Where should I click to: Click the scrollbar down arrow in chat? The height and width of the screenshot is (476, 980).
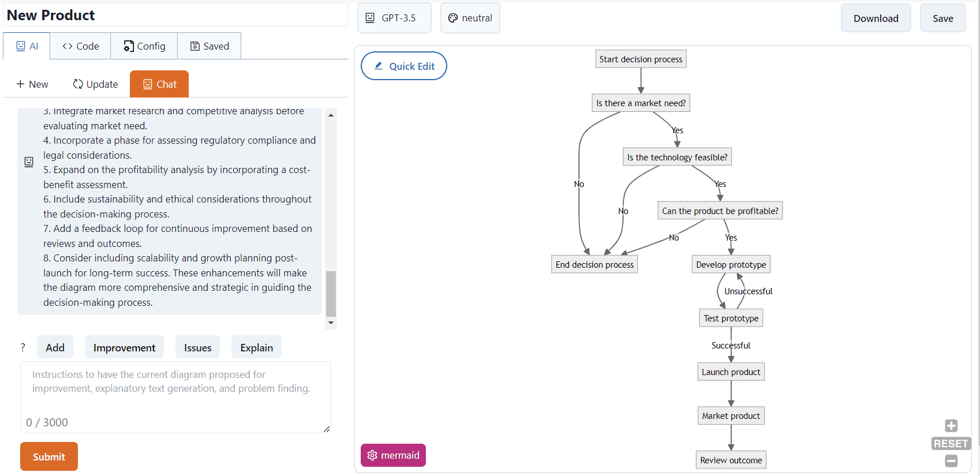tap(330, 324)
